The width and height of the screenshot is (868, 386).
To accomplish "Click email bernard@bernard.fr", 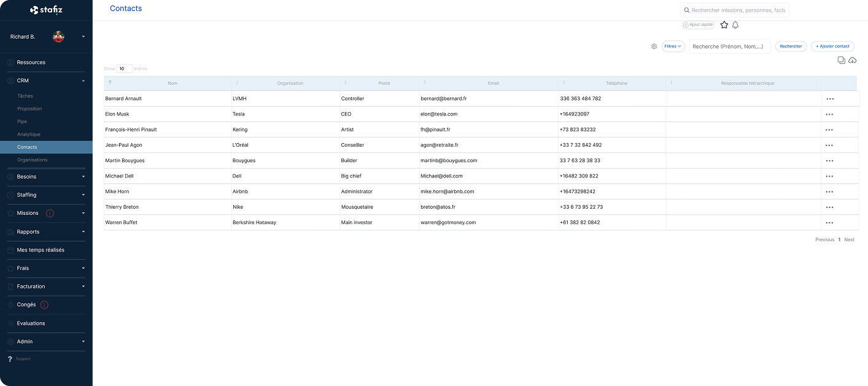I will (x=444, y=99).
